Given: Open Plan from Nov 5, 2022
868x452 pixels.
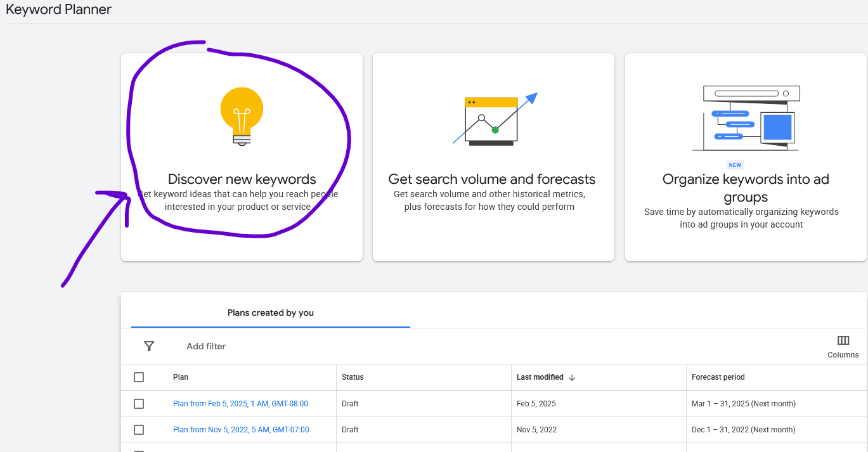Looking at the screenshot, I should click(240, 430).
